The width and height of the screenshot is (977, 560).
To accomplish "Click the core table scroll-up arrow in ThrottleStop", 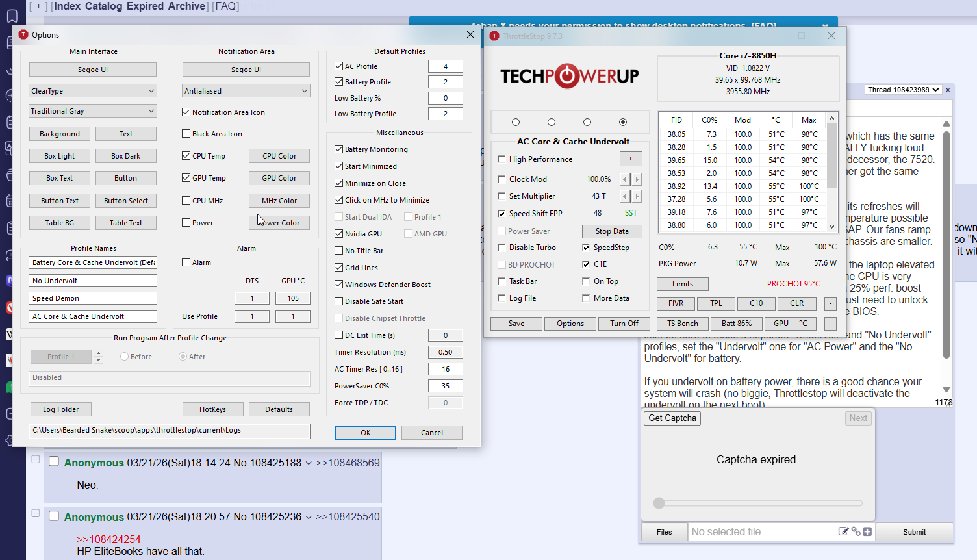I will (x=831, y=119).
